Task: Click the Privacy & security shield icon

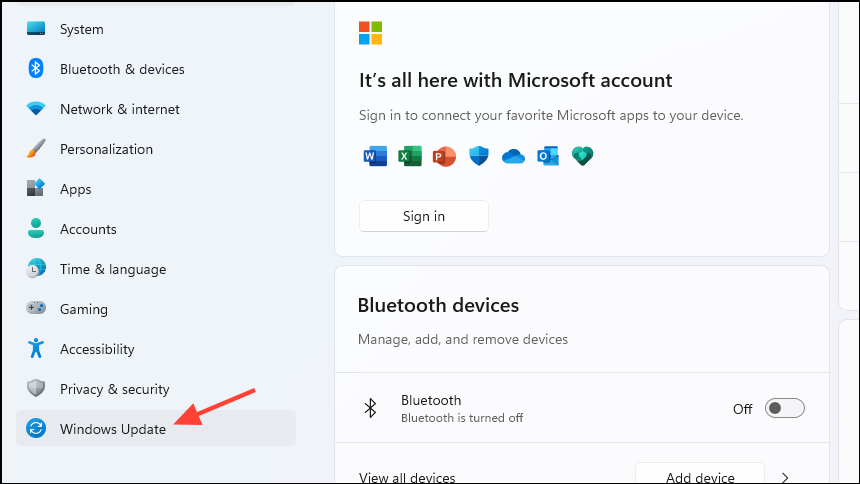Action: [x=36, y=388]
